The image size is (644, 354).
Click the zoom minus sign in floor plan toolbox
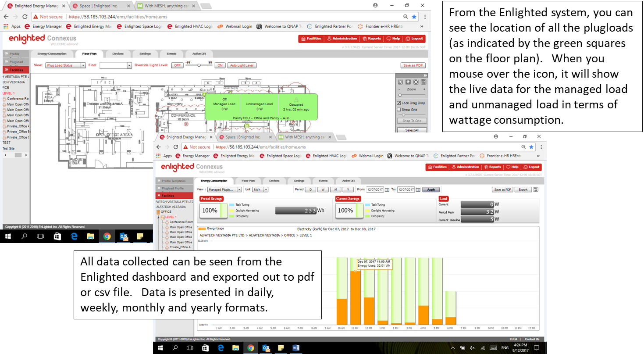click(x=399, y=89)
